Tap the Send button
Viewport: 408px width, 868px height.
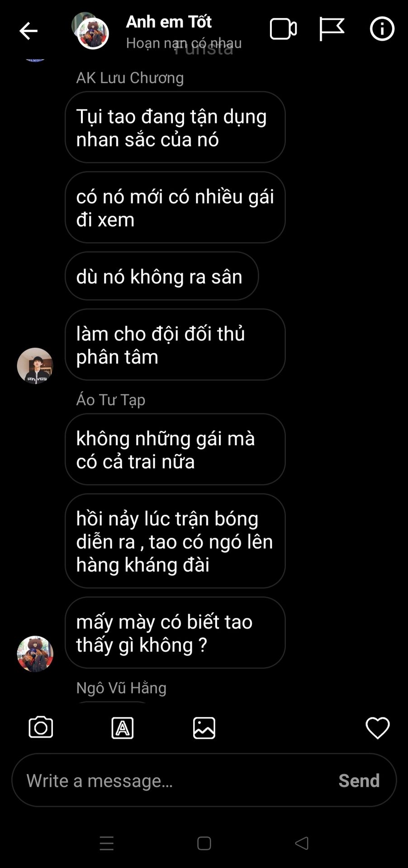coord(359,780)
